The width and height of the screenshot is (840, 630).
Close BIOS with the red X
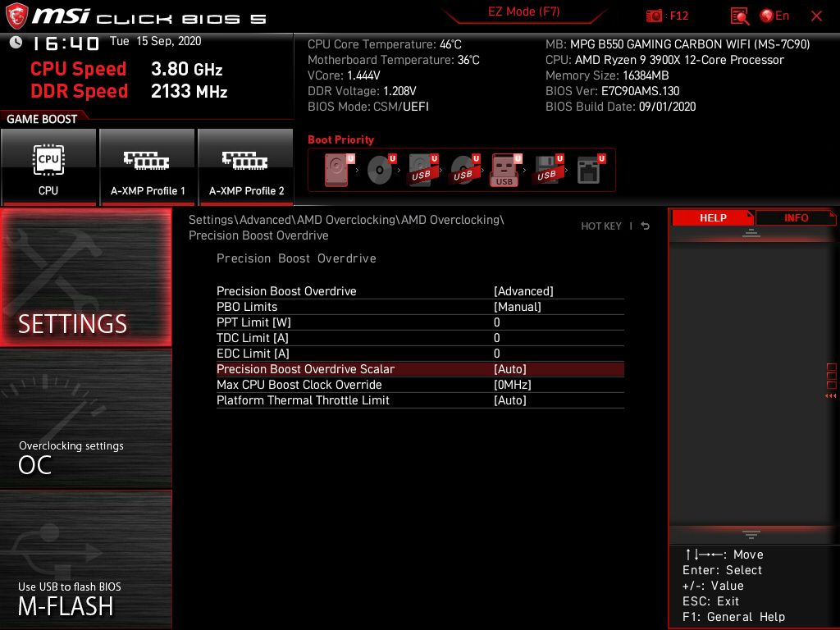coord(816,16)
